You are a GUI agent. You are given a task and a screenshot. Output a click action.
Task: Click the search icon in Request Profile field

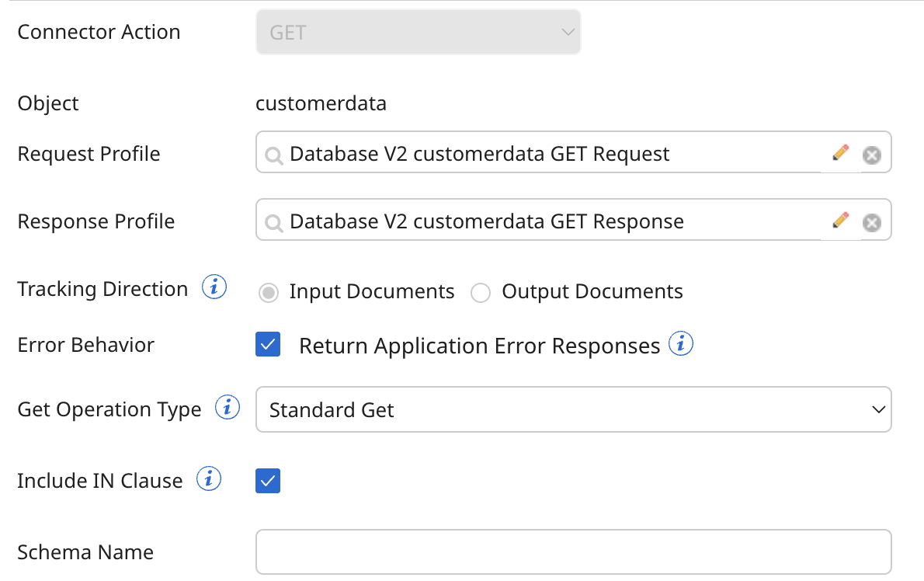[x=273, y=153]
